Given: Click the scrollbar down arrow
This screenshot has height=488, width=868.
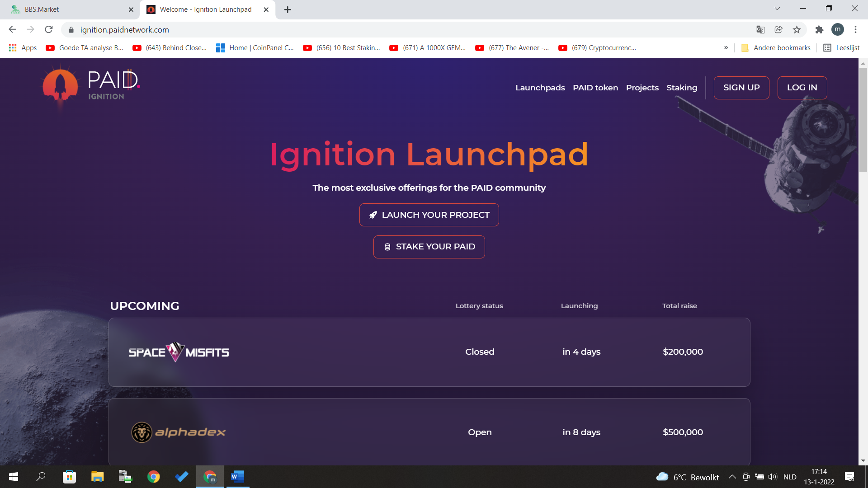Looking at the screenshot, I should [x=863, y=461].
